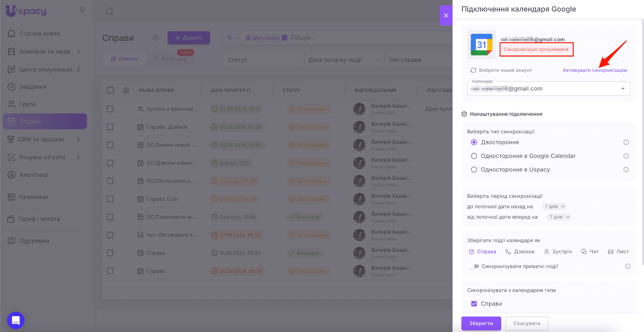Save events as Лист type
This screenshot has height=332, width=644.
[x=618, y=252]
